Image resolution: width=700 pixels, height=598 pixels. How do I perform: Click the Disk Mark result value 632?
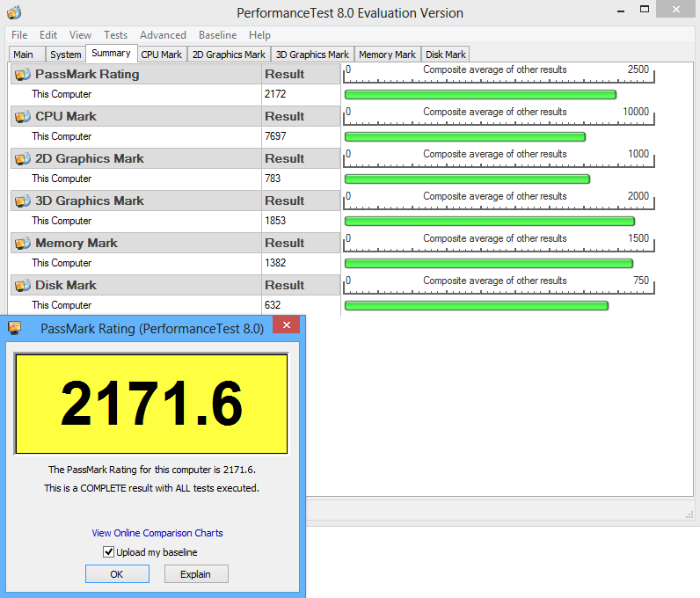coord(273,305)
